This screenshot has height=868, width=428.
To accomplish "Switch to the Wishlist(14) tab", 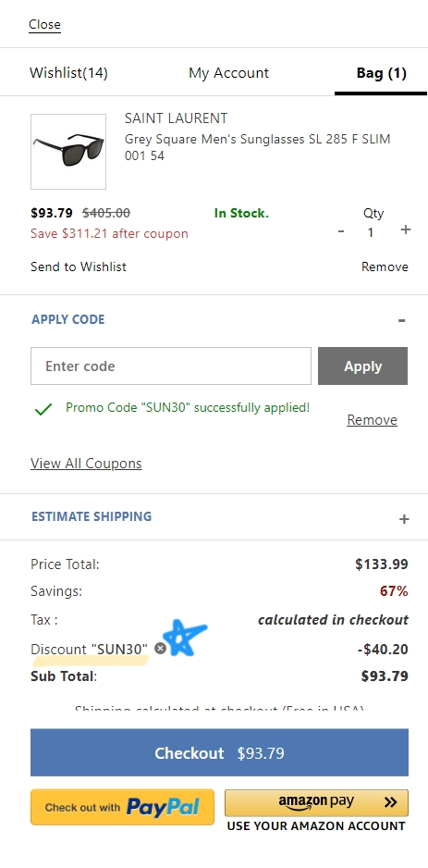I will pos(68,73).
